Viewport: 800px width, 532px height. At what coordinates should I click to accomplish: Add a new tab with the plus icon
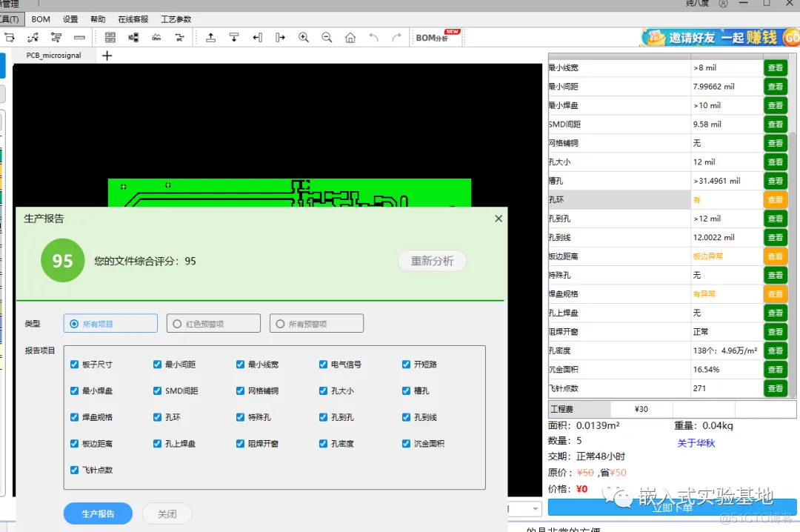(107, 55)
